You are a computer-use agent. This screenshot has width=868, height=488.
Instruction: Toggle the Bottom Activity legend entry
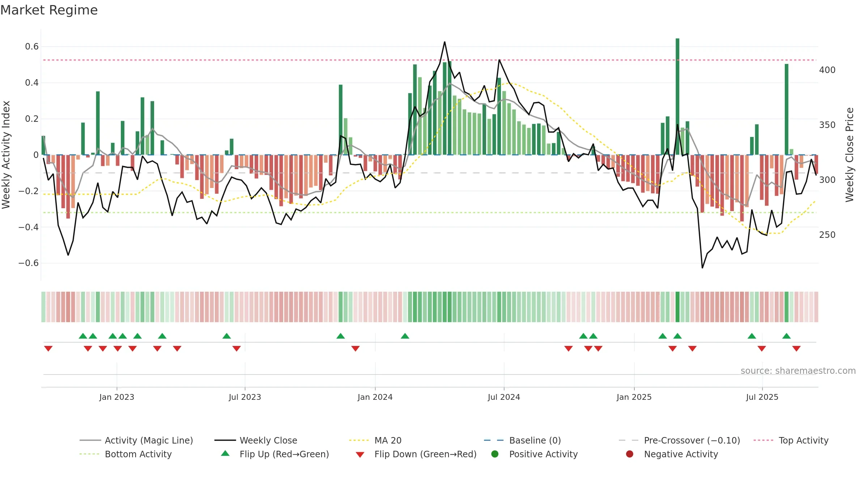coord(125,454)
